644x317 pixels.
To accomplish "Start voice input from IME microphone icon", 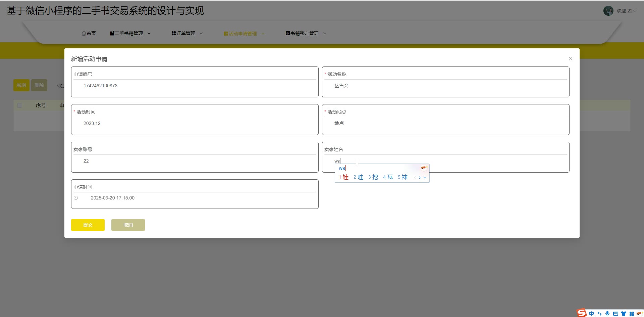I will click(x=607, y=314).
